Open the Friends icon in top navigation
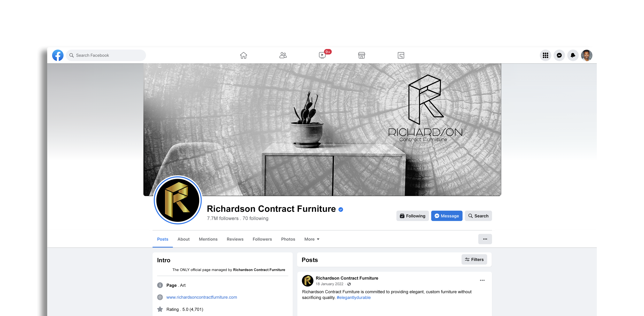This screenshot has height=316, width=644. 283,55
